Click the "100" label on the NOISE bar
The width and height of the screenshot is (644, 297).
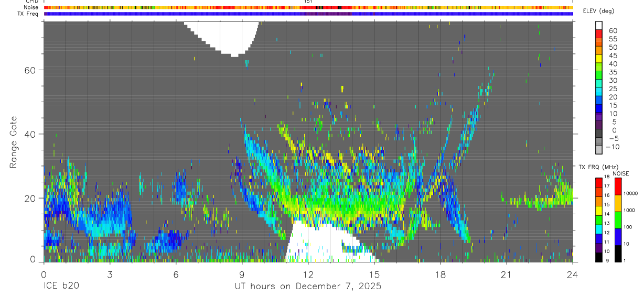[x=628, y=227]
